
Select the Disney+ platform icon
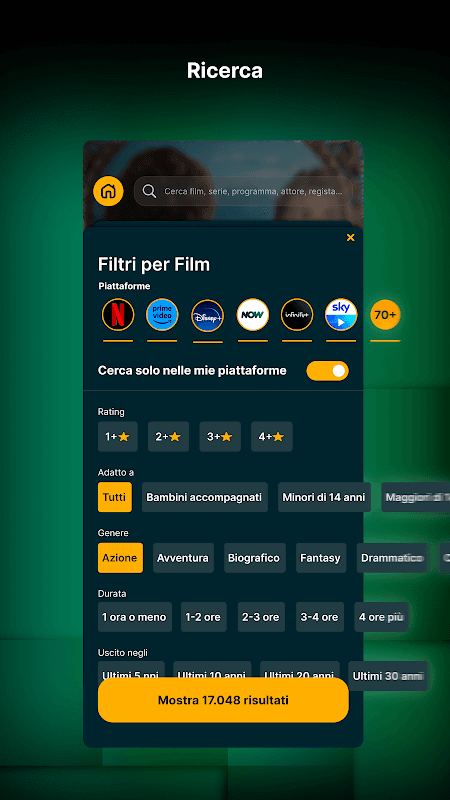pos(208,316)
